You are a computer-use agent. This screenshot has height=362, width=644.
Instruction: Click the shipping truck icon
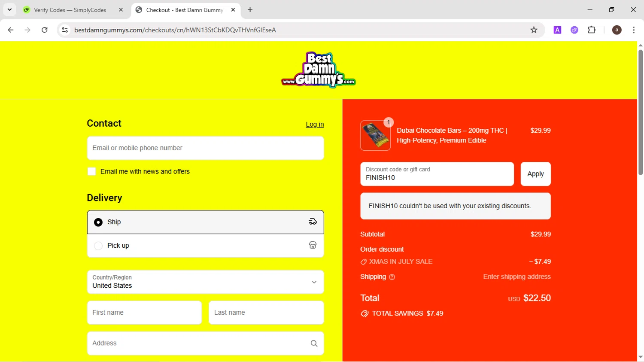click(x=313, y=222)
